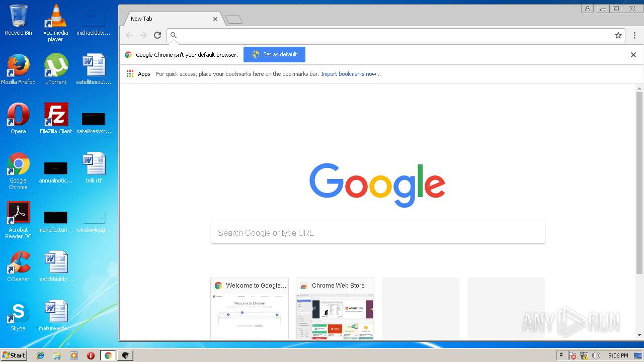The height and width of the screenshot is (362, 644).
Task: Show hidden system tray icons
Action: pos(561,355)
